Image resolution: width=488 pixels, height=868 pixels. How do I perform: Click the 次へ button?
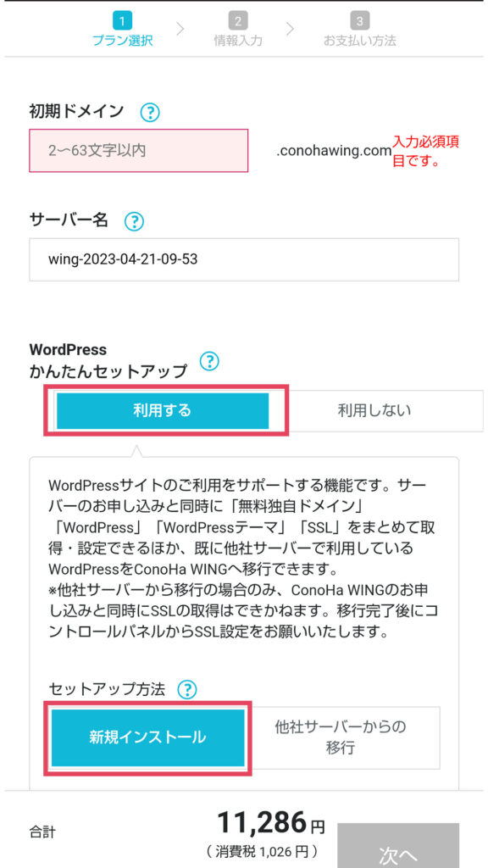tap(398, 847)
